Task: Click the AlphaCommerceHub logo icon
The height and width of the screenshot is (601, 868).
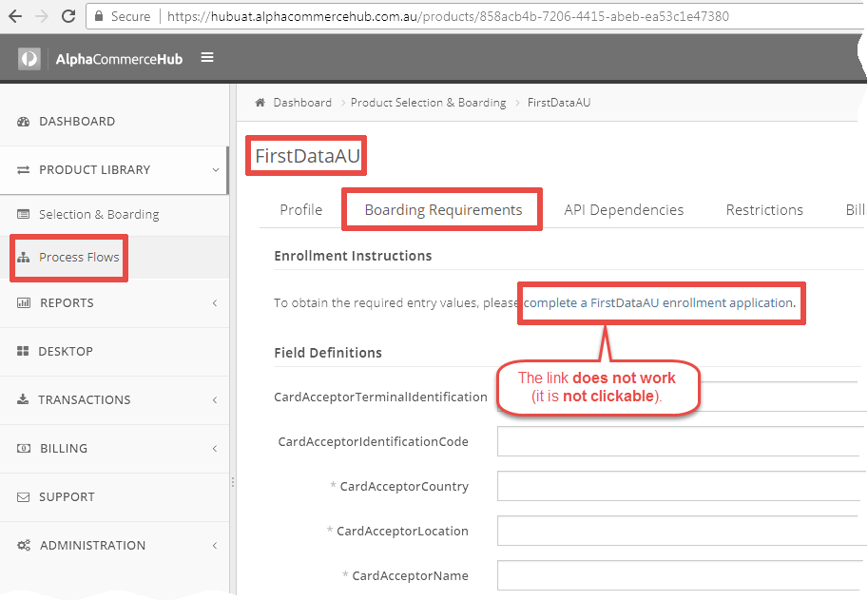Action: click(x=29, y=59)
